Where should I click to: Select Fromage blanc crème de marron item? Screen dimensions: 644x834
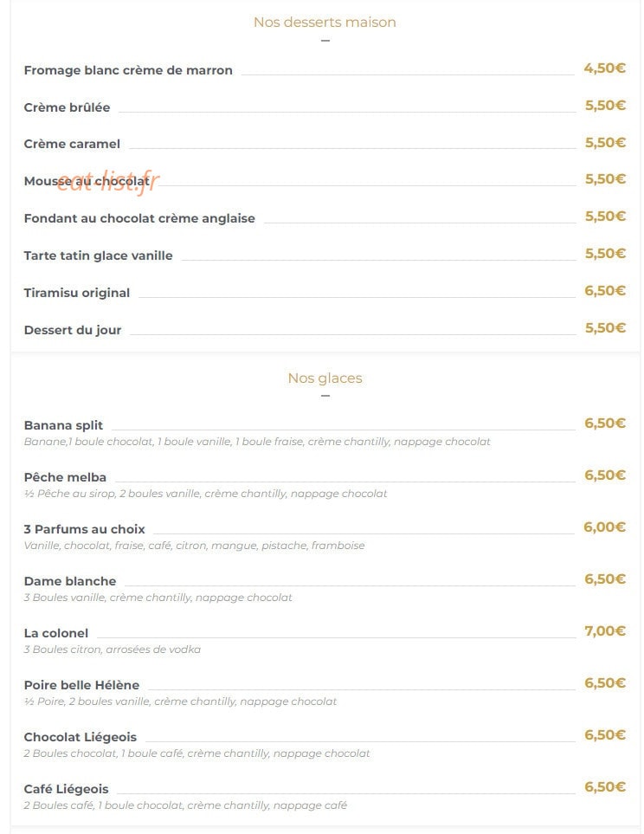click(x=128, y=70)
